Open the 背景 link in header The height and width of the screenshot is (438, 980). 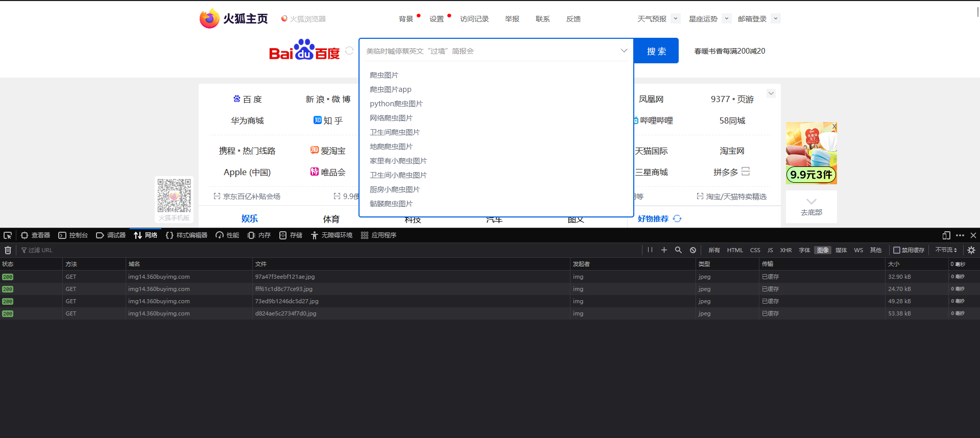(406, 19)
